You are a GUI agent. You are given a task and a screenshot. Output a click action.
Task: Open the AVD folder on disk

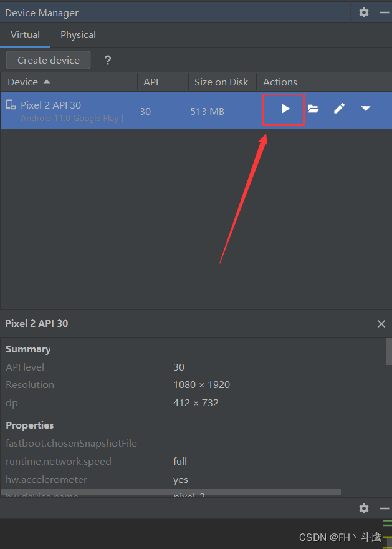point(313,109)
